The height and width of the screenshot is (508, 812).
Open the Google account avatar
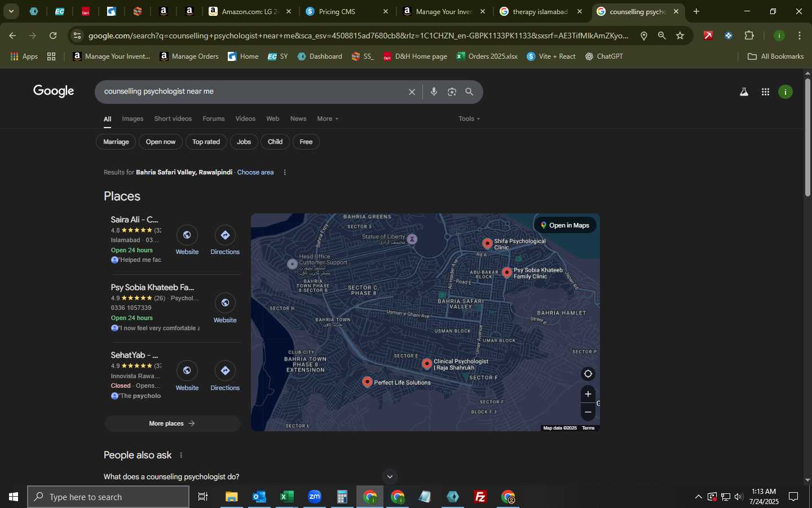coord(785,92)
